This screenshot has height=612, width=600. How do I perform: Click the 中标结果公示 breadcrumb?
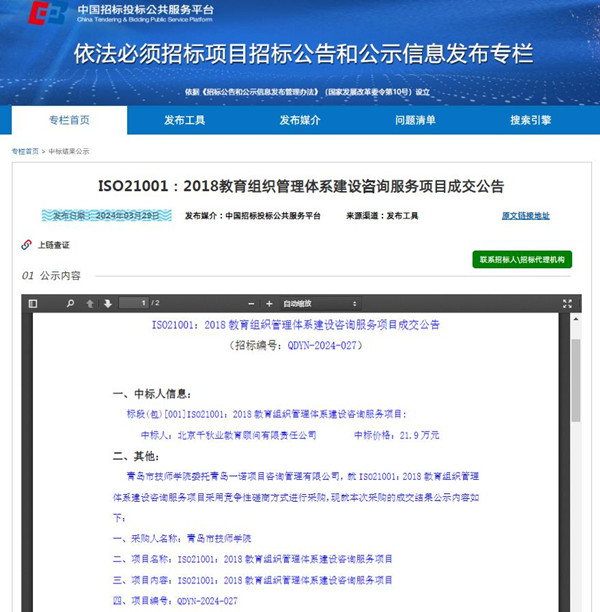[x=69, y=151]
